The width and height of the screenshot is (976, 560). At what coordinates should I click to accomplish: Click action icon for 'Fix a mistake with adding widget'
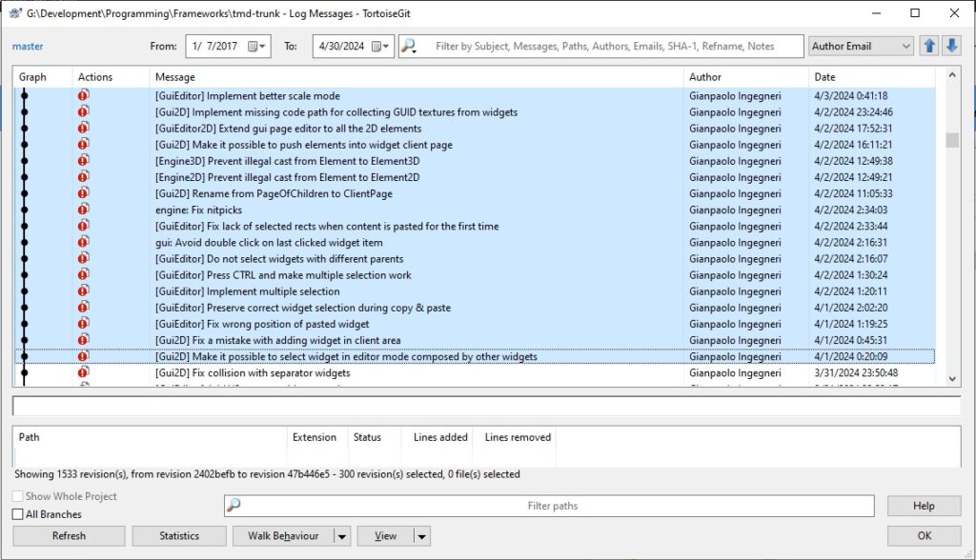coord(84,340)
